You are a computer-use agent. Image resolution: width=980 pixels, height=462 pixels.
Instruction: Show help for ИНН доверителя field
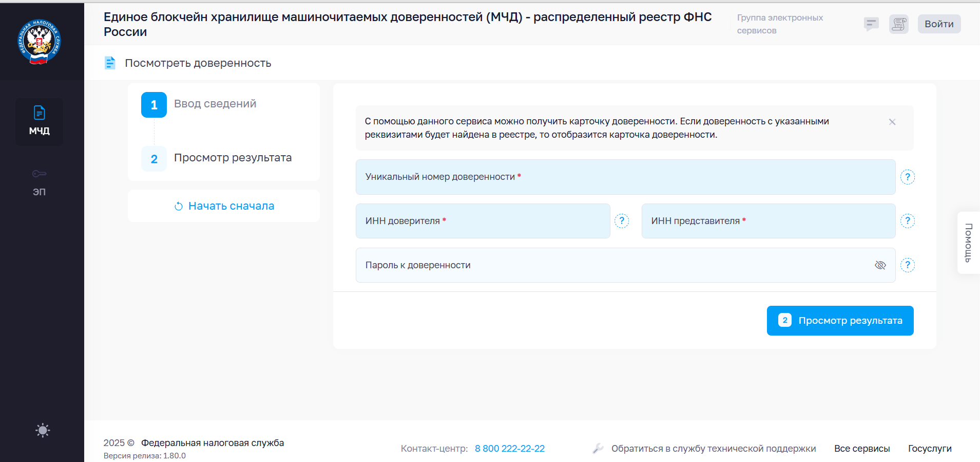[622, 221]
